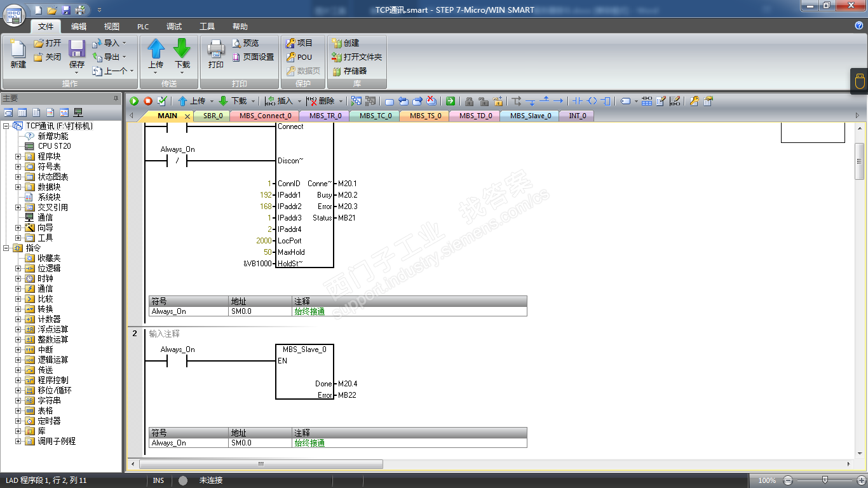
Task: Click the green Download (下载) arrow in ribbon
Action: 182,49
